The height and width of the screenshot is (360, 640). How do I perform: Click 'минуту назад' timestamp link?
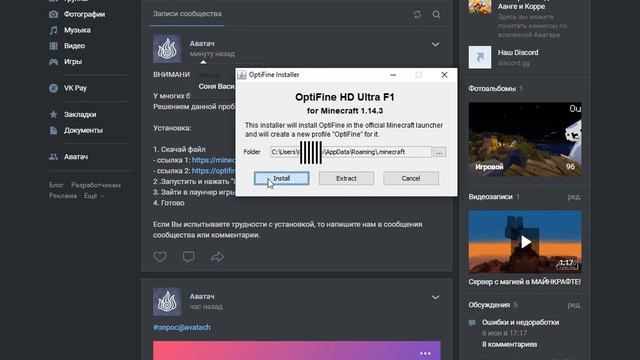pos(212,54)
